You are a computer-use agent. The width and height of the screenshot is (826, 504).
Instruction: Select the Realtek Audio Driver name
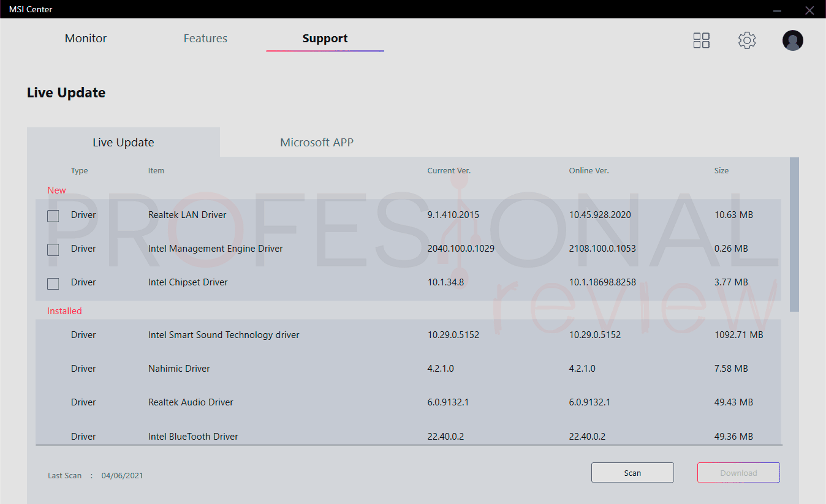click(191, 402)
